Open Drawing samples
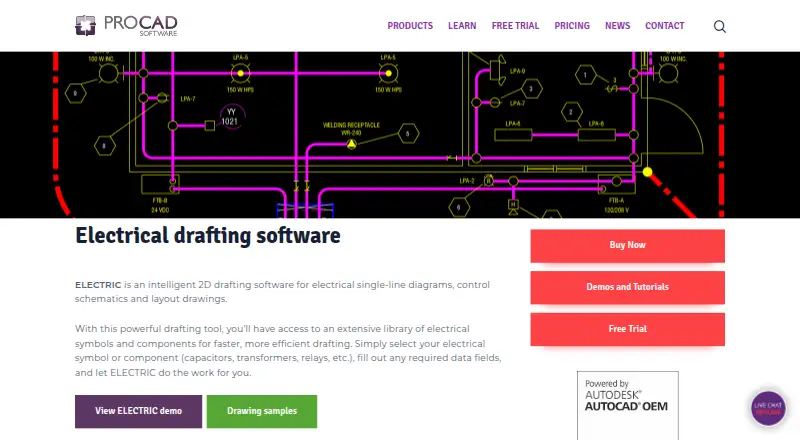The width and height of the screenshot is (800, 440). click(262, 411)
